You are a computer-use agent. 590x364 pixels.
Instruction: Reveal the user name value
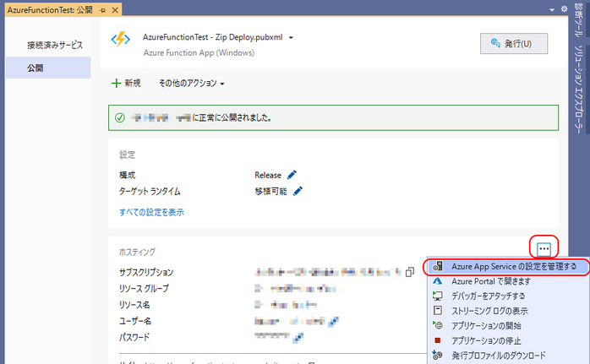click(333, 321)
